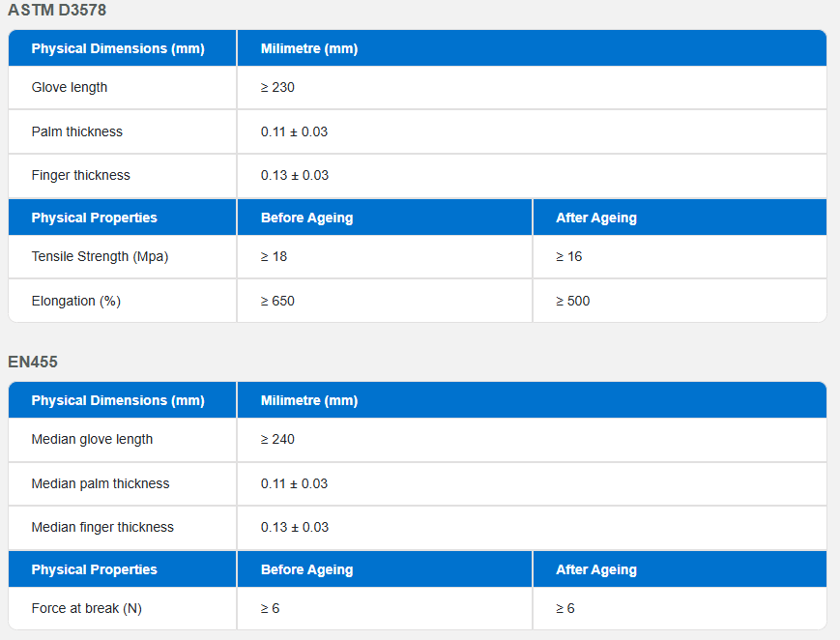Select the ASTM Finger thickness label
The width and height of the screenshot is (840, 640).
[80, 175]
